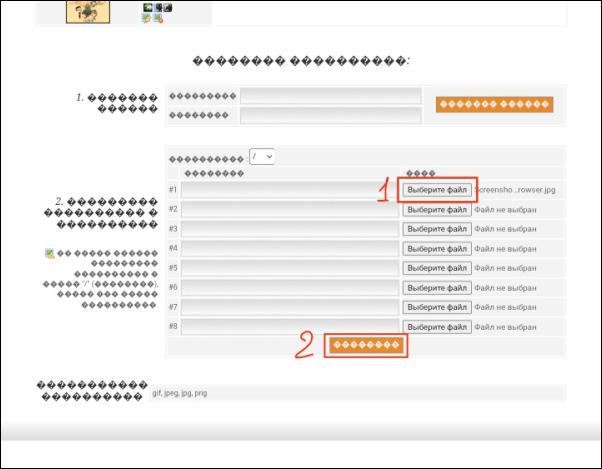Click "Выберите файл" button in row #2
602x469 pixels.
point(437,209)
